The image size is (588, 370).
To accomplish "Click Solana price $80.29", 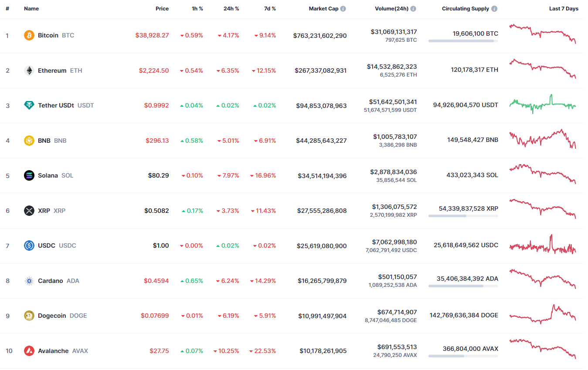I will click(x=159, y=175).
